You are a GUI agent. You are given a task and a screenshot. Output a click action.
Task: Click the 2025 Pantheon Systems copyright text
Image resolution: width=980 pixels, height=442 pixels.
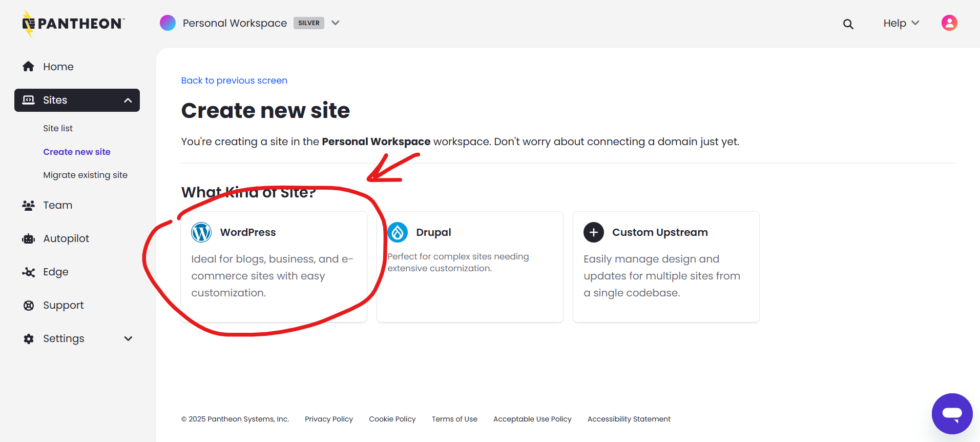pyautogui.click(x=235, y=419)
